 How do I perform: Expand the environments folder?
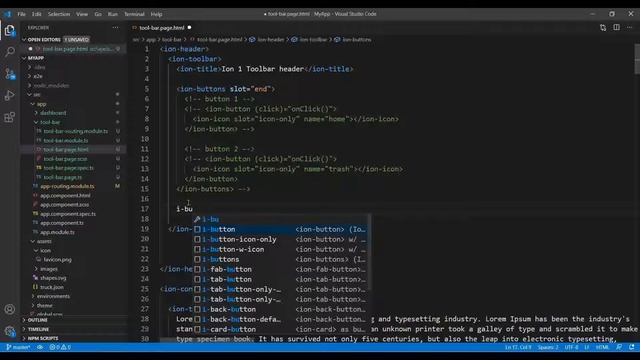(33, 296)
